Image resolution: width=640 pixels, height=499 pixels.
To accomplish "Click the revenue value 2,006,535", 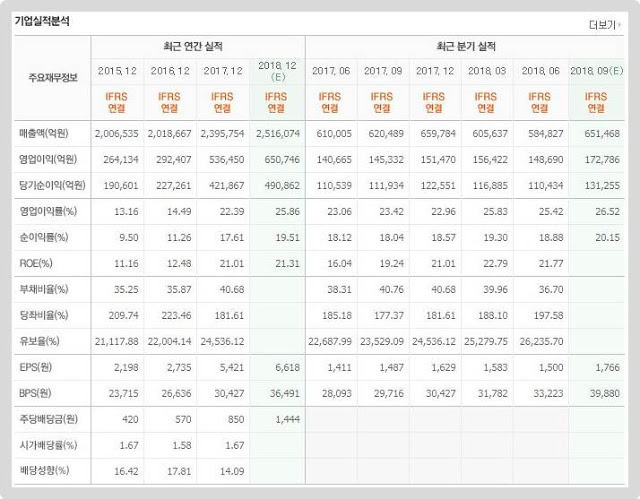I will tap(116, 134).
